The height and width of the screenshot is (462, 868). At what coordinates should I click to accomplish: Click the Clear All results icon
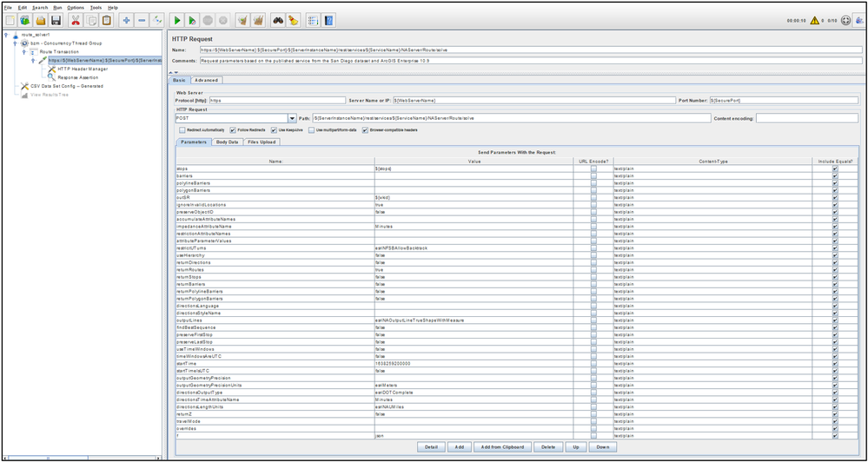(258, 21)
